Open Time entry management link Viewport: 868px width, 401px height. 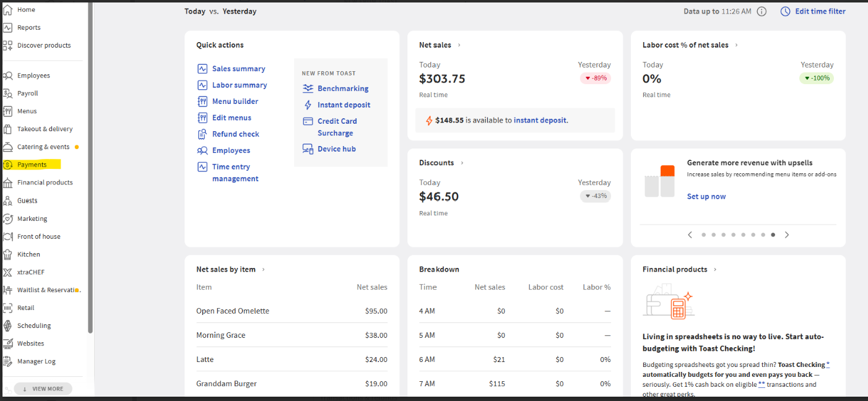coord(235,173)
